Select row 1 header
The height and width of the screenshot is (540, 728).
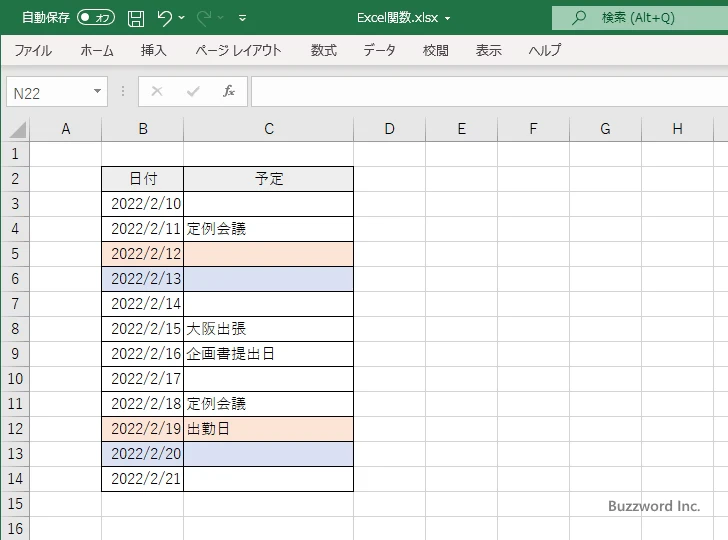[x=15, y=154]
